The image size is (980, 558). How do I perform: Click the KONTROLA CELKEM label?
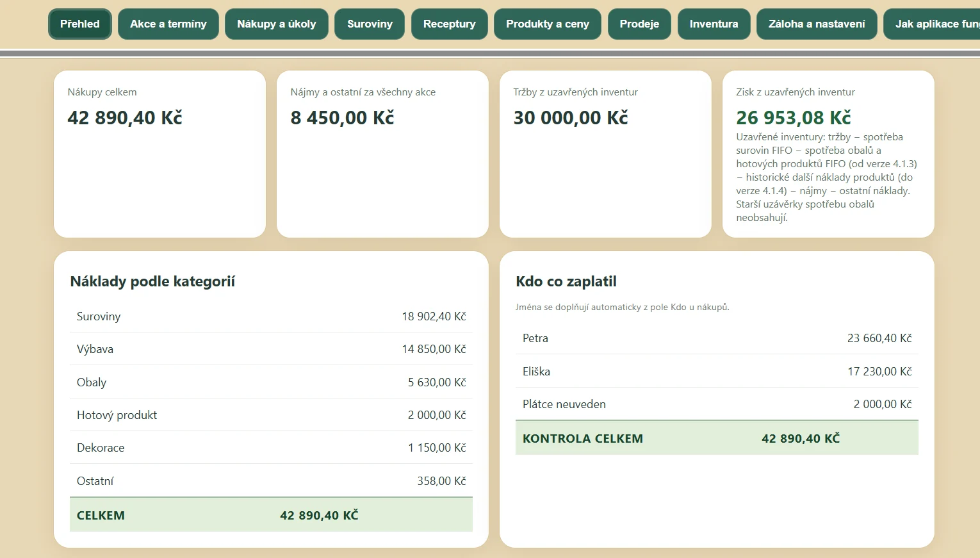(583, 439)
